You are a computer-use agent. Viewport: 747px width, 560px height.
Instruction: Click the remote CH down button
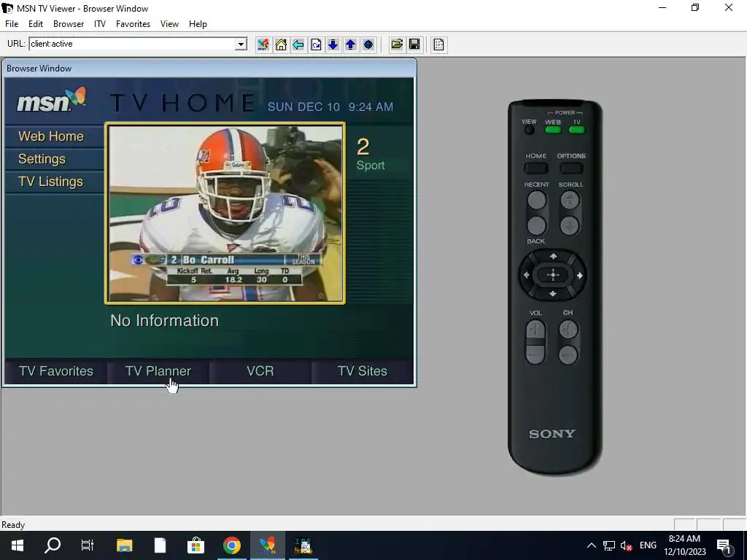[568, 355]
